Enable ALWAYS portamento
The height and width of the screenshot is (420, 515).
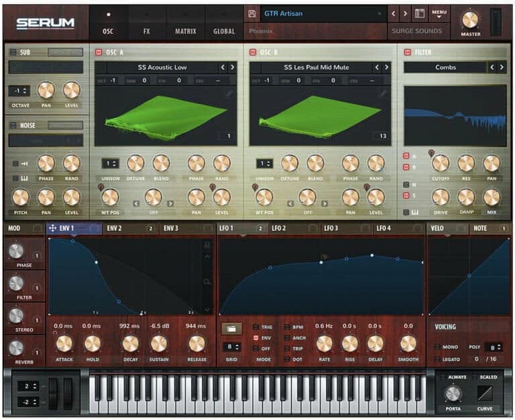(x=443, y=377)
